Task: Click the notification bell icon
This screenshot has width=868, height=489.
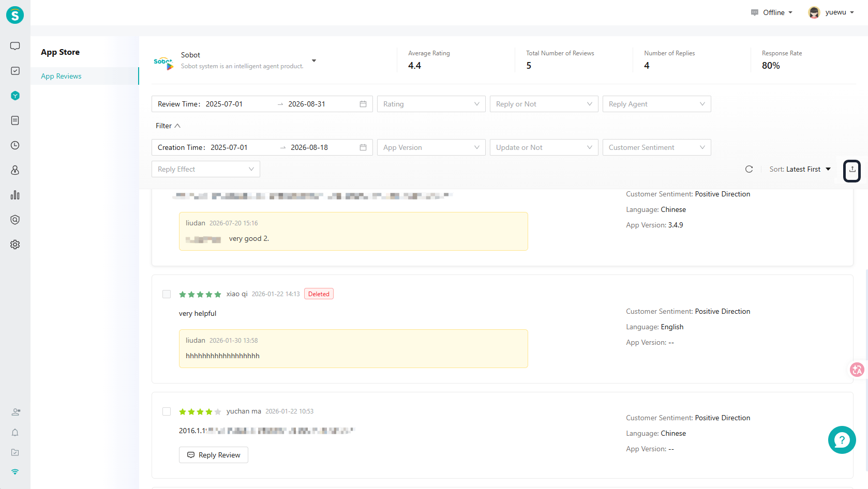Action: [15, 433]
